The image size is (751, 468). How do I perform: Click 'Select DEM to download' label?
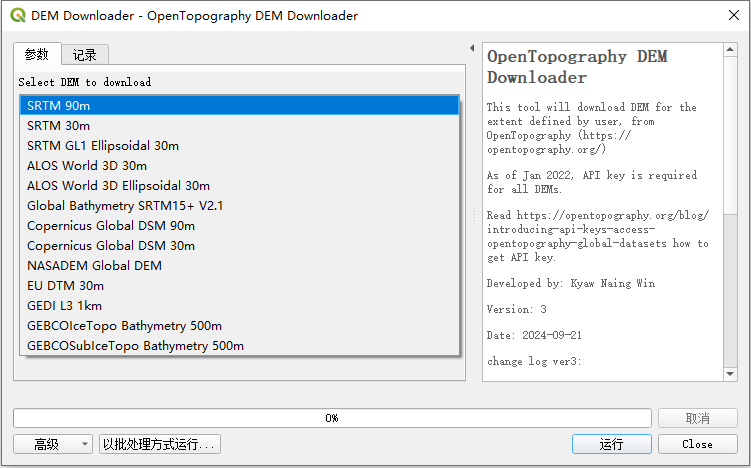85,82
